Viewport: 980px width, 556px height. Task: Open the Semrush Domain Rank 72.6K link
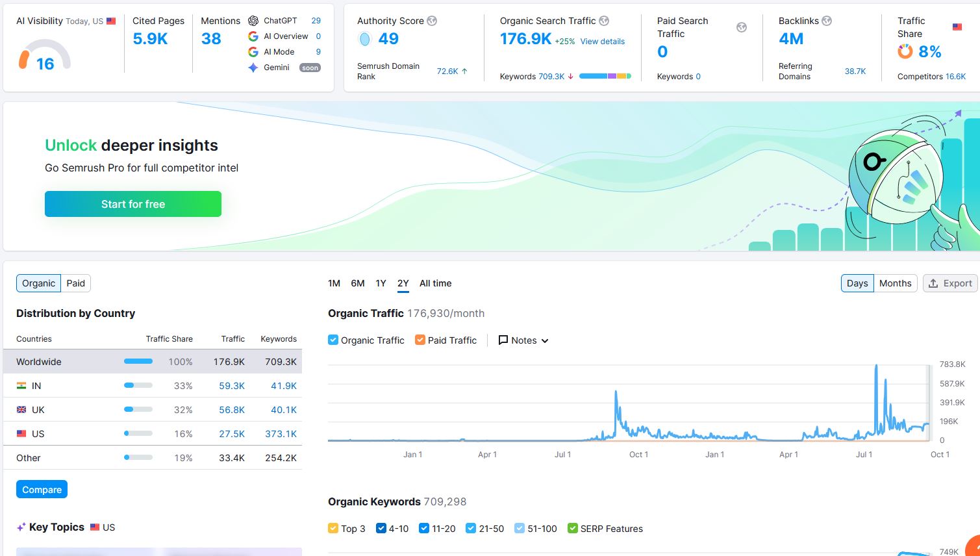tap(447, 71)
